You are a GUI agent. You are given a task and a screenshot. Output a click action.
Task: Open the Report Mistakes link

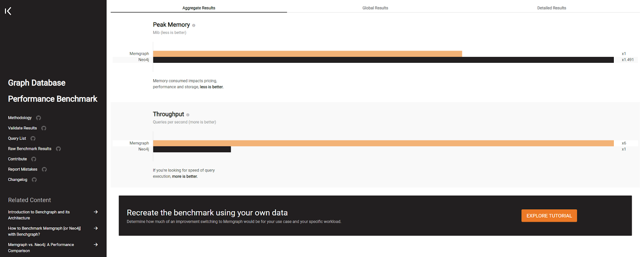click(23, 169)
